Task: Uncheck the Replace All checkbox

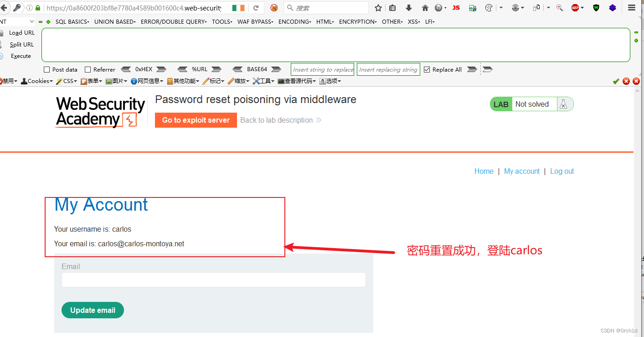Action: tap(427, 70)
